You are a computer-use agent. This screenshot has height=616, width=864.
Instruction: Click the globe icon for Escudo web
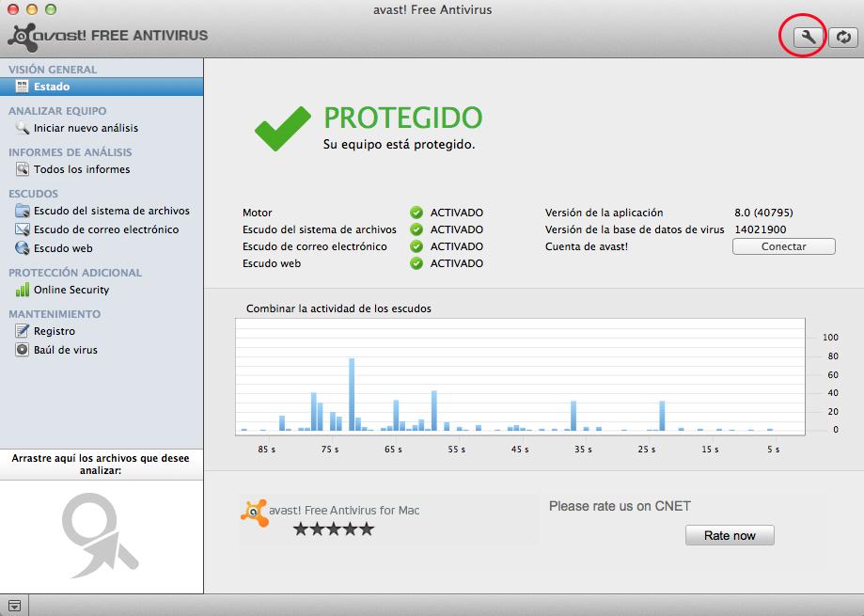coord(23,248)
